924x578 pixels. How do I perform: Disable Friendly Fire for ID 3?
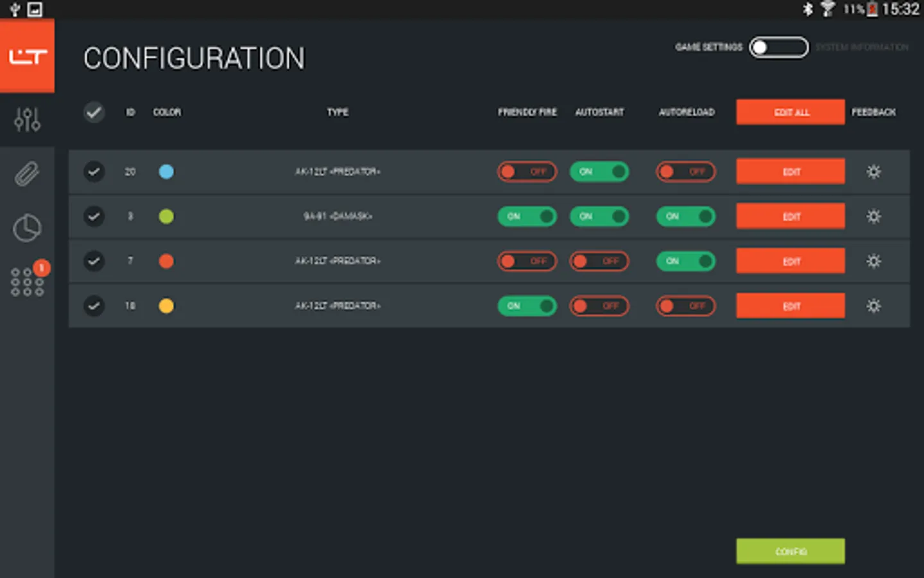coord(527,216)
